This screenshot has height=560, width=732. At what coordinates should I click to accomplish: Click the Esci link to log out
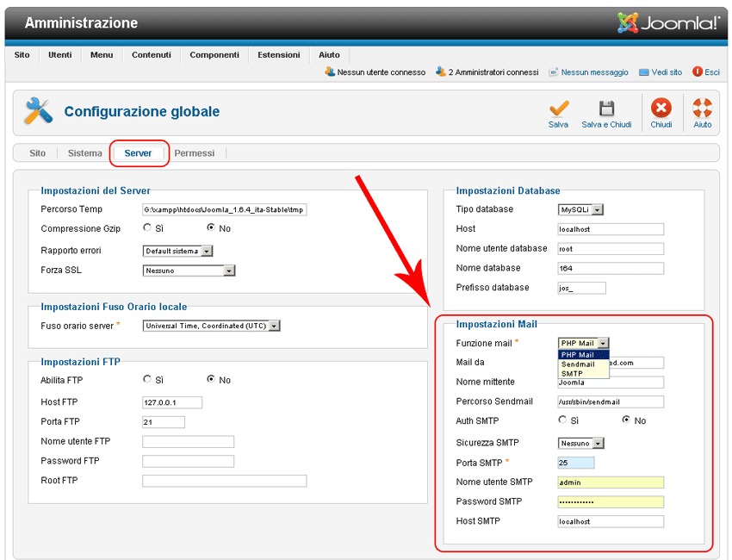[x=714, y=72]
